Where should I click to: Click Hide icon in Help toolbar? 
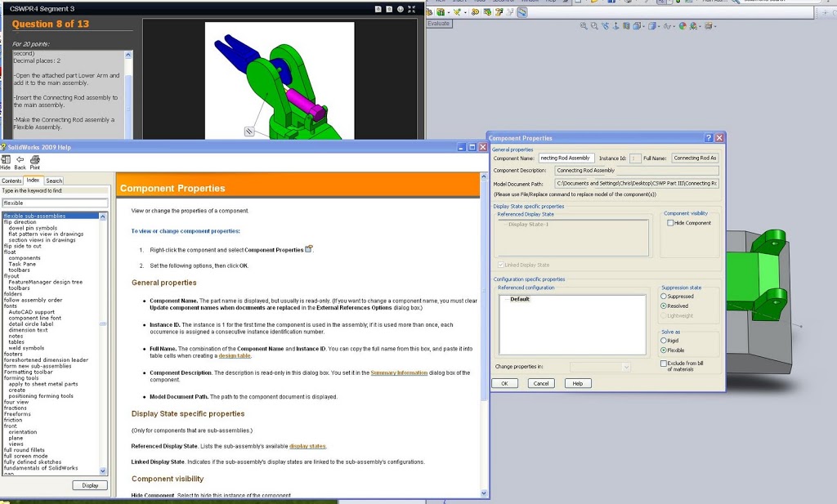6,159
